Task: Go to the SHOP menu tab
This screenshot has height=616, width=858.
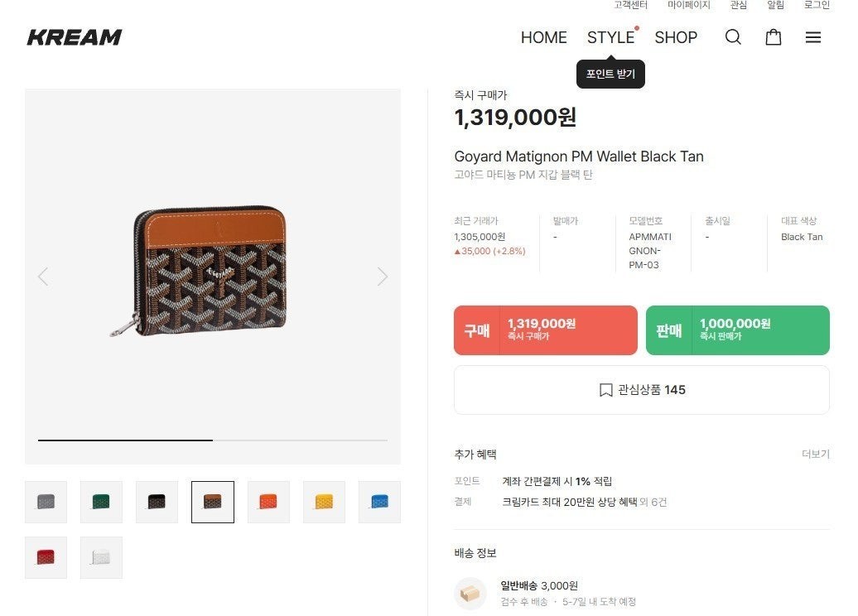Action: click(x=676, y=37)
